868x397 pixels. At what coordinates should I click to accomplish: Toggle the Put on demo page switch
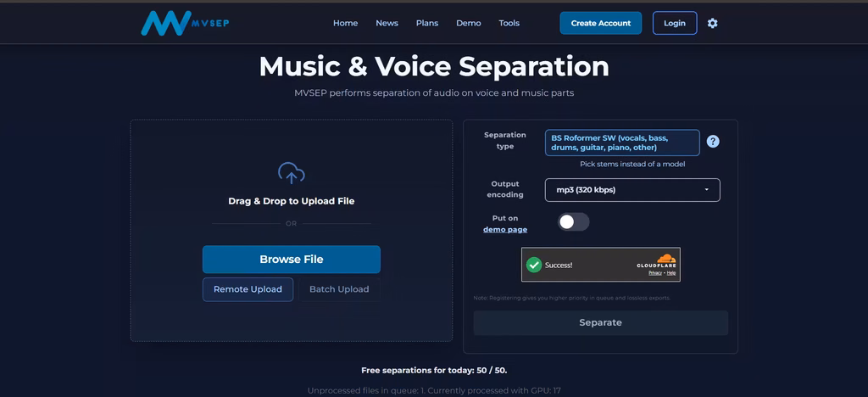click(x=574, y=222)
